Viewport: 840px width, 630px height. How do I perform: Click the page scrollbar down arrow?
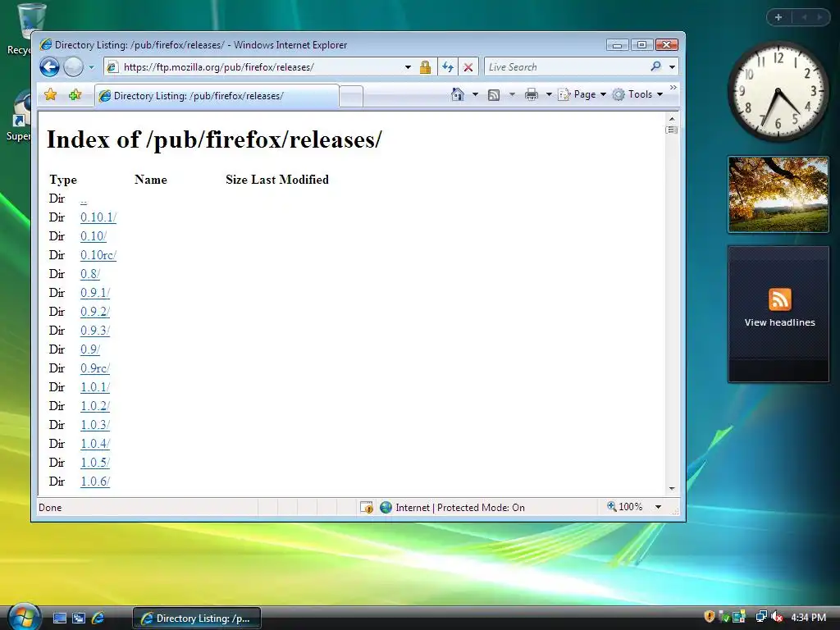(672, 489)
